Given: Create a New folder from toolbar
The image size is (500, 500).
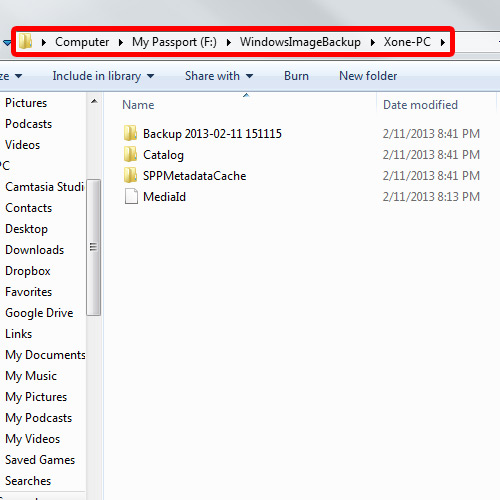Looking at the screenshot, I should [x=368, y=76].
